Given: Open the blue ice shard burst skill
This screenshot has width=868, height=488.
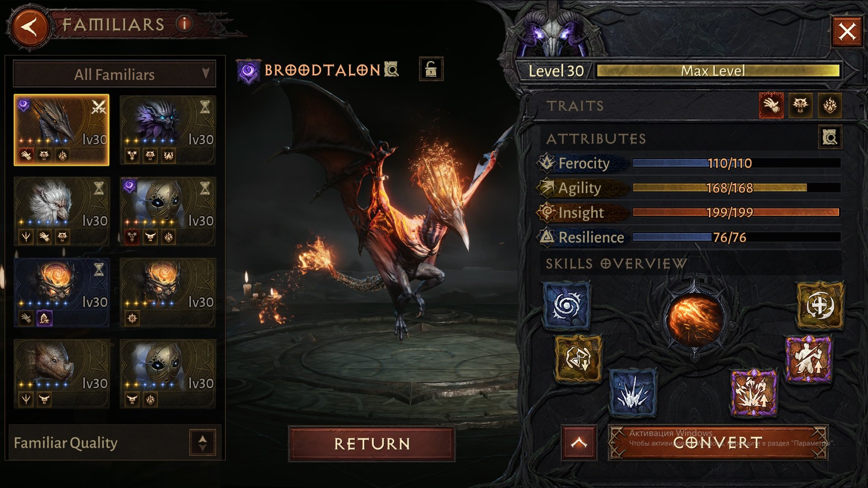Looking at the screenshot, I should pyautogui.click(x=632, y=392).
